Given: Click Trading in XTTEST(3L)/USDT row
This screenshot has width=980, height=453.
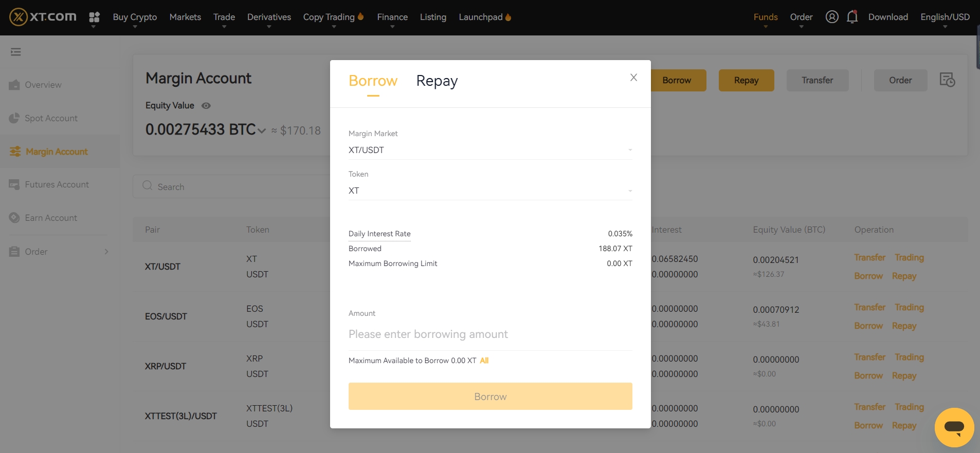Looking at the screenshot, I should pyautogui.click(x=909, y=407).
